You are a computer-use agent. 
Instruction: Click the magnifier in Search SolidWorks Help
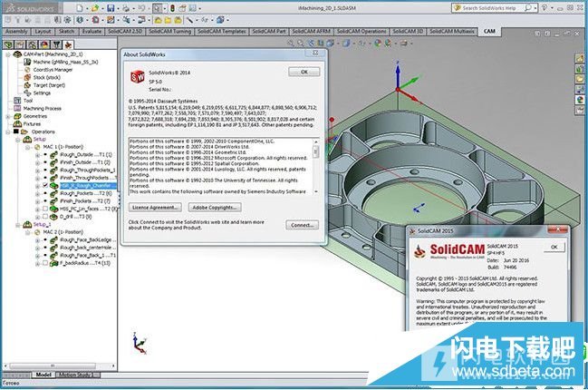(527, 7)
